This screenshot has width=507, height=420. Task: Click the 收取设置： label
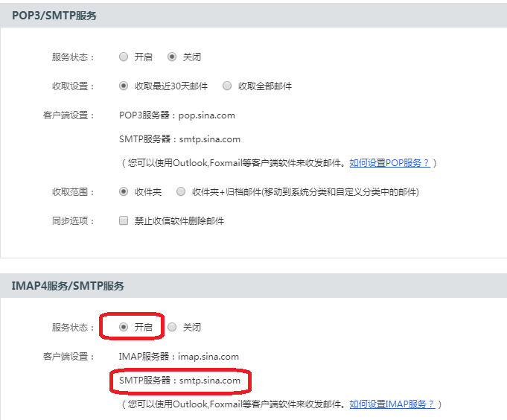point(73,86)
